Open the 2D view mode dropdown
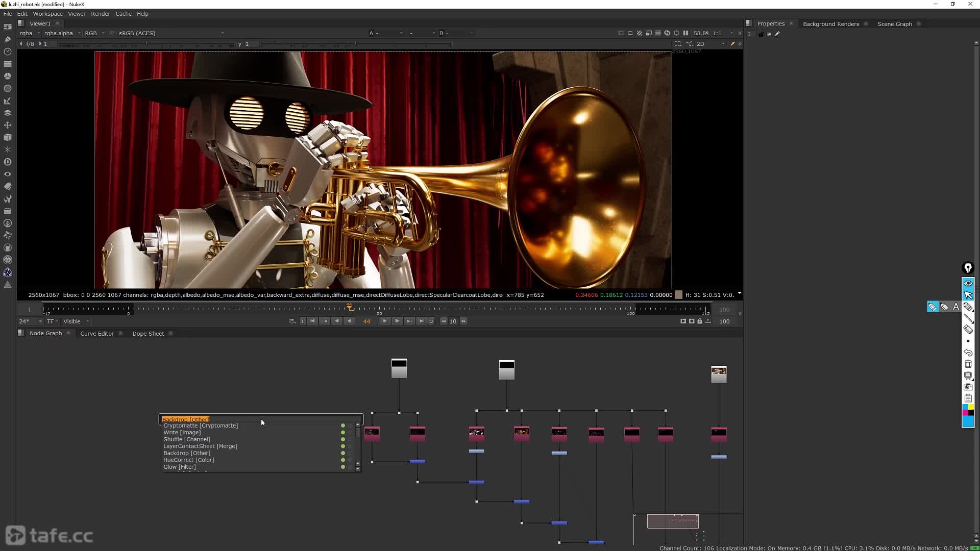The image size is (980, 551). (x=710, y=44)
